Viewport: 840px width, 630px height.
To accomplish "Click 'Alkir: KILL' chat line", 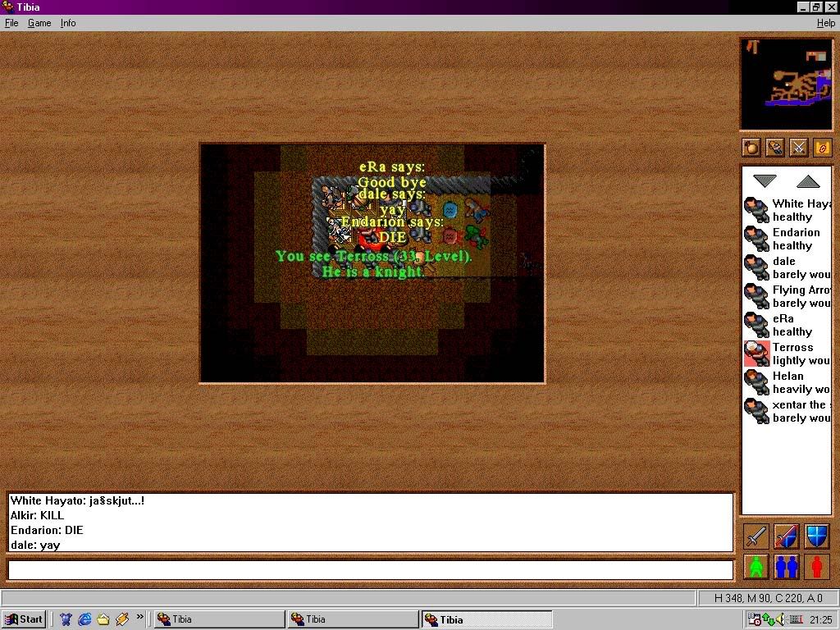I will click(37, 515).
